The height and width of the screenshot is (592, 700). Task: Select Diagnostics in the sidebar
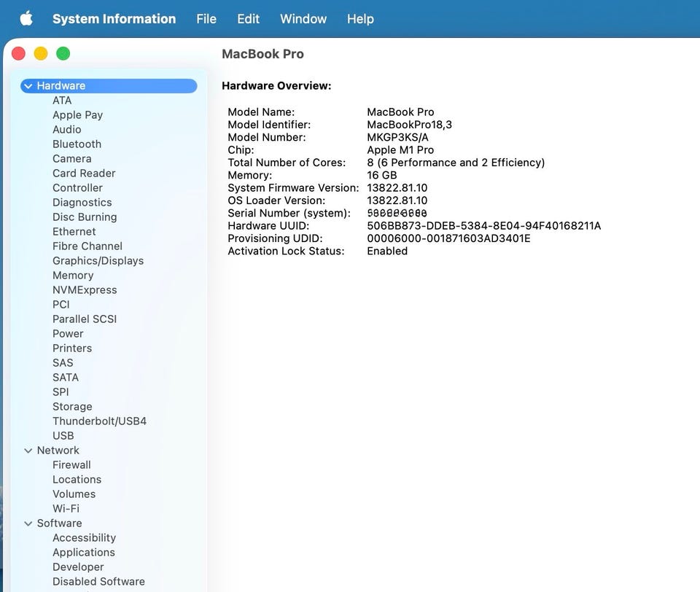[82, 202]
